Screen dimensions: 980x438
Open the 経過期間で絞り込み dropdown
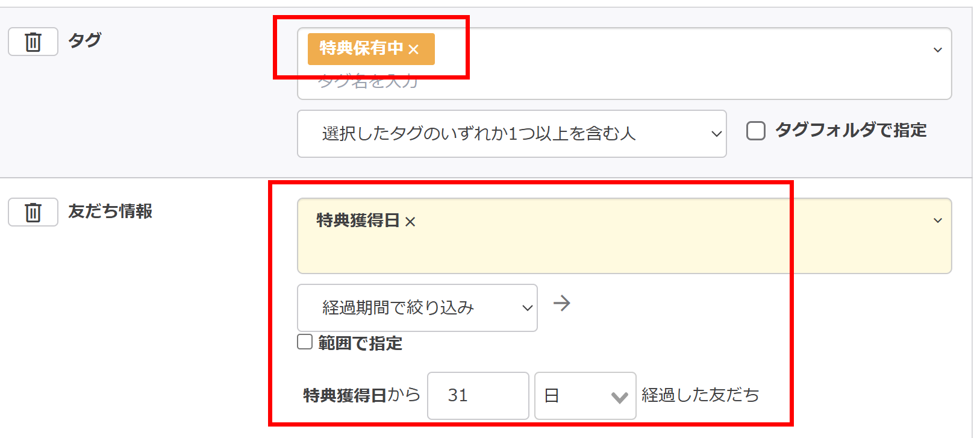click(x=416, y=307)
